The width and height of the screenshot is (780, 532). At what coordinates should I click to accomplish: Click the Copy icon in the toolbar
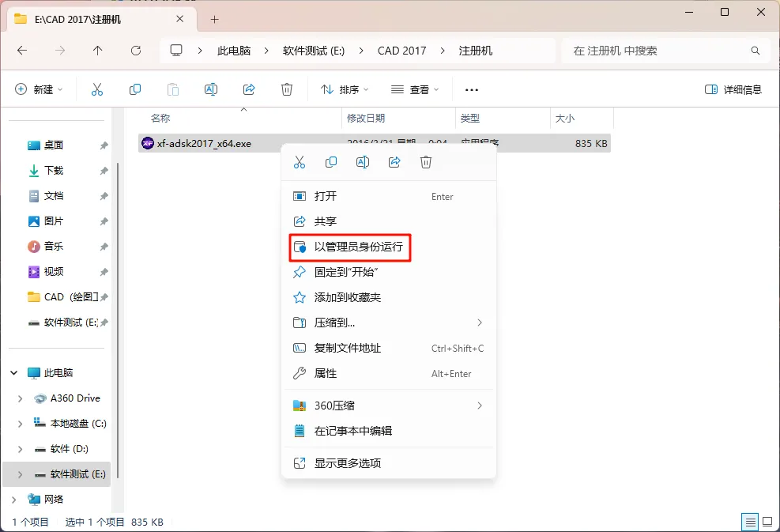click(135, 89)
